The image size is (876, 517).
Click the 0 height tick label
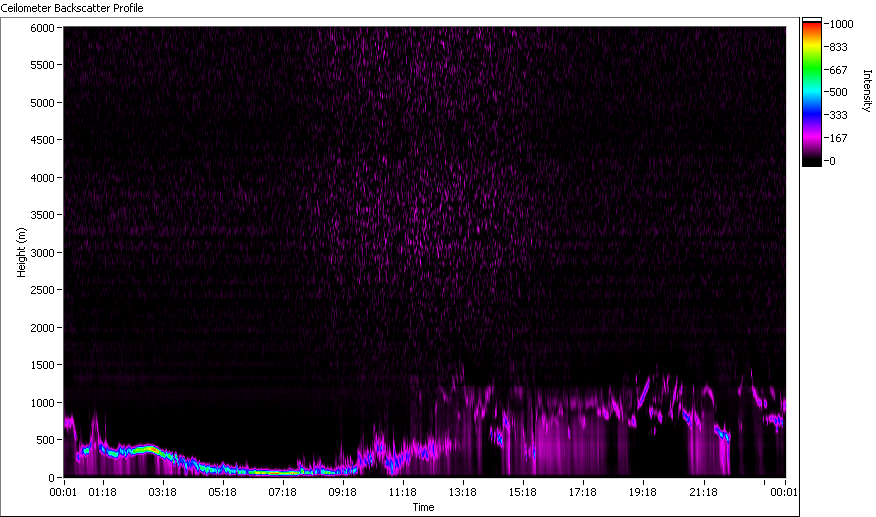coord(51,478)
